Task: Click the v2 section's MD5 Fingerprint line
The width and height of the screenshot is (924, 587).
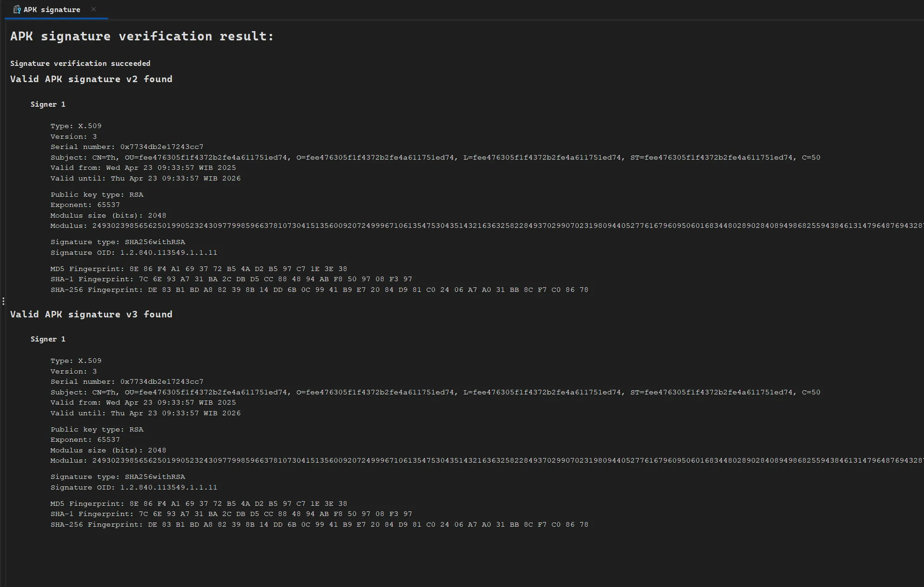Action: point(199,269)
